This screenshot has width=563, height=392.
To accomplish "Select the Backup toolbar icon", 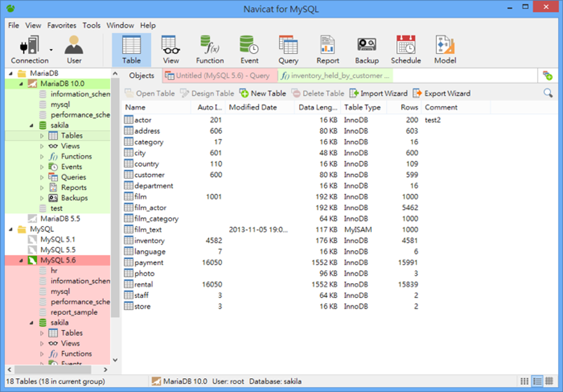I will pos(367,50).
